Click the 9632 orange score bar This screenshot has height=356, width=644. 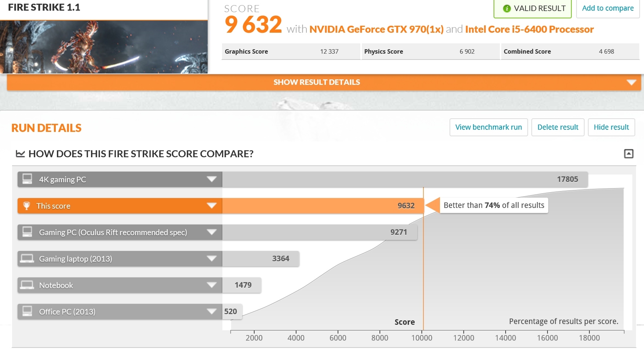pyautogui.click(x=323, y=206)
